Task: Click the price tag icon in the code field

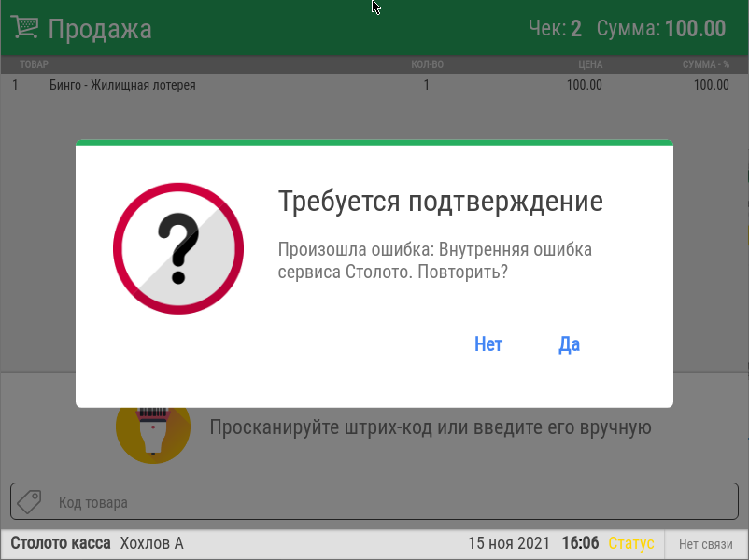Action: (30, 502)
